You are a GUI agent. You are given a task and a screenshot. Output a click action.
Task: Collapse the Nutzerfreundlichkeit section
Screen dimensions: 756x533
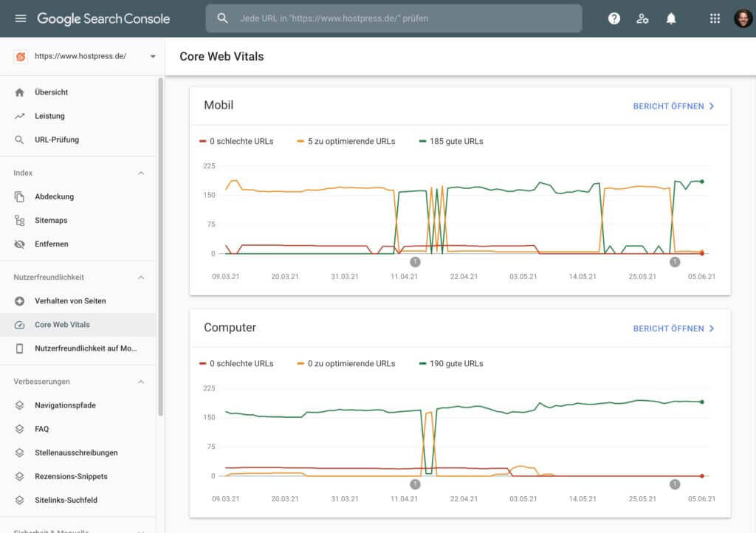[x=141, y=277]
